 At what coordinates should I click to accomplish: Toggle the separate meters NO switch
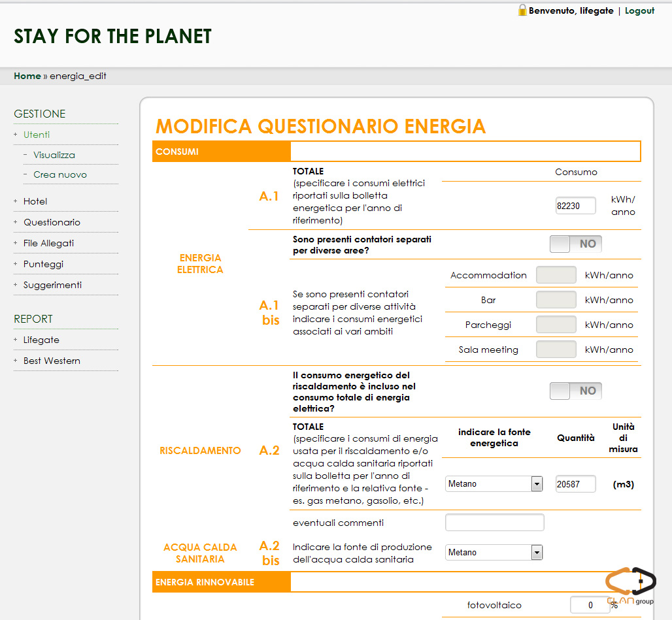(x=575, y=244)
